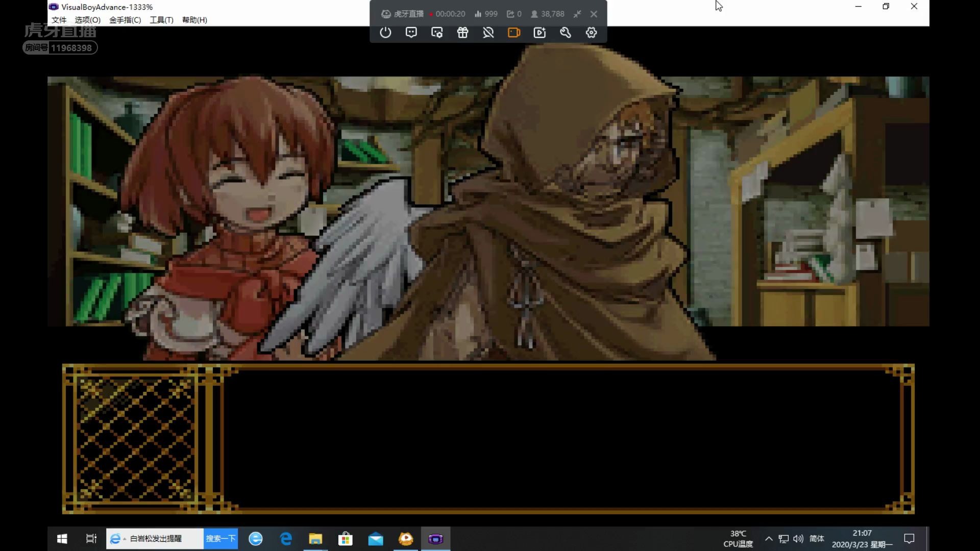Click the volume speaker tray icon
Screen dimensions: 980x551
(x=798, y=539)
